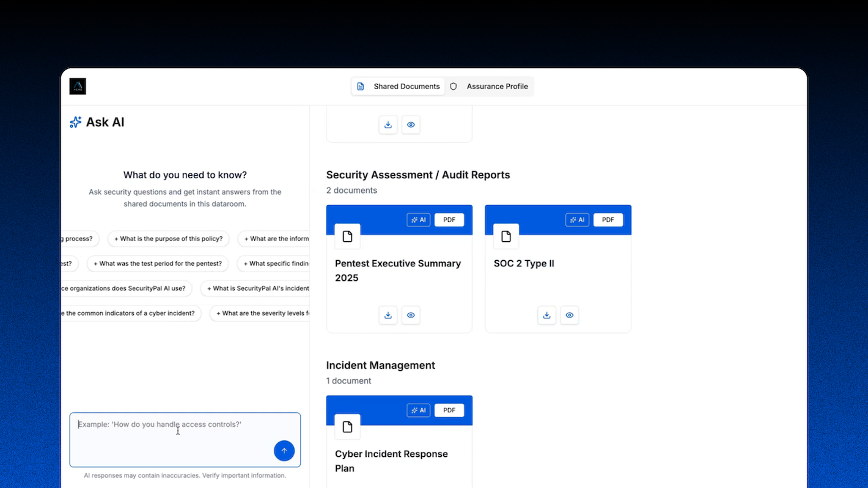Preview SOC 2 Type II with eye icon
The image size is (868, 488).
pos(570,315)
